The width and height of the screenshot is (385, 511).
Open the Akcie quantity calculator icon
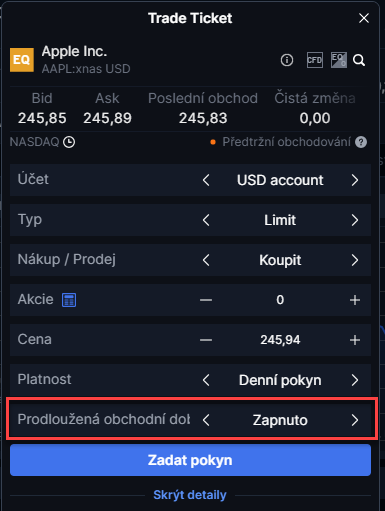[69, 300]
